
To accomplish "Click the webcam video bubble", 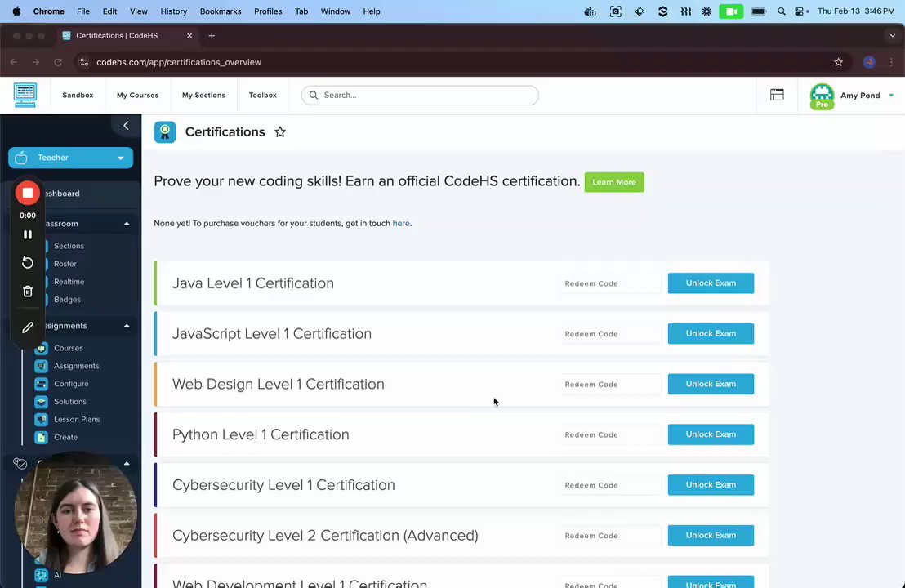I will pos(75,512).
